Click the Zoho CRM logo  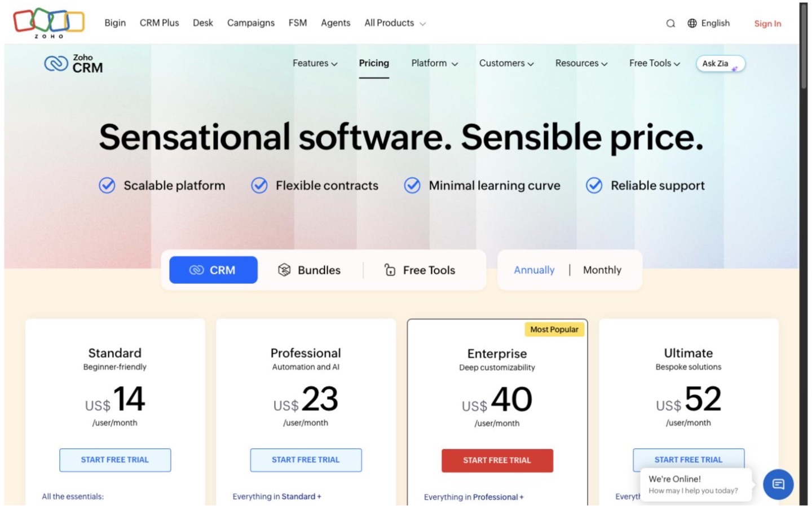pos(74,64)
